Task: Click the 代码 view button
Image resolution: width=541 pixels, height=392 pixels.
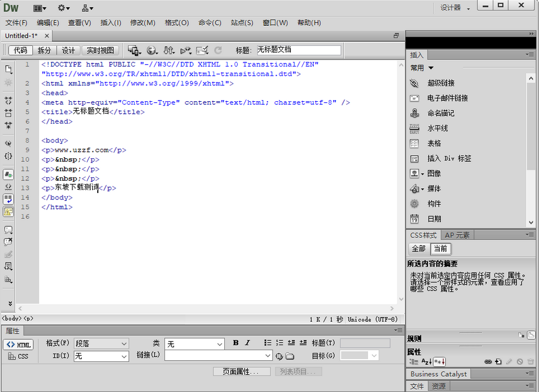Action: (x=20, y=51)
